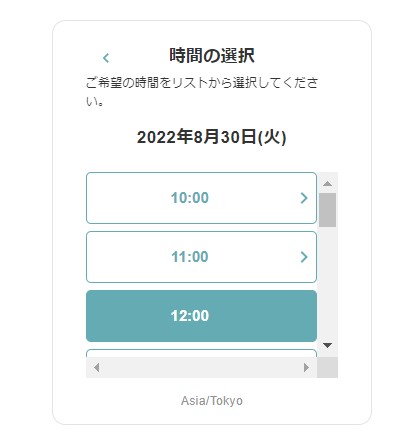This screenshot has height=435, width=418.
Task: Click the 時間の選択 title
Action: 212,55
